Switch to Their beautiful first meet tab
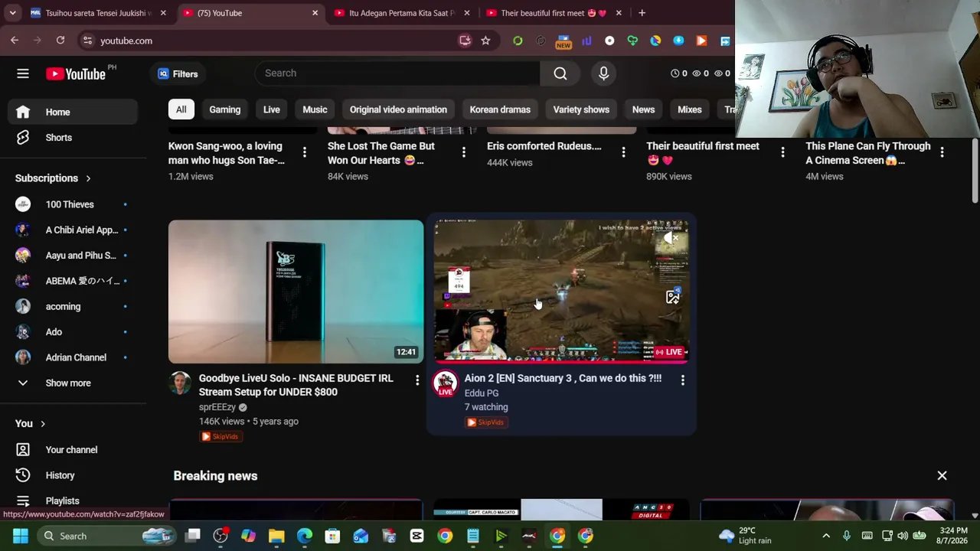Image resolution: width=980 pixels, height=551 pixels. (x=555, y=13)
